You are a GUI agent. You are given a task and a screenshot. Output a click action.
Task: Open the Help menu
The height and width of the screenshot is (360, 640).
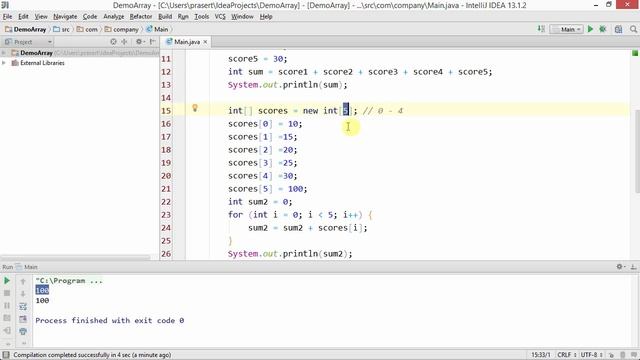266,17
